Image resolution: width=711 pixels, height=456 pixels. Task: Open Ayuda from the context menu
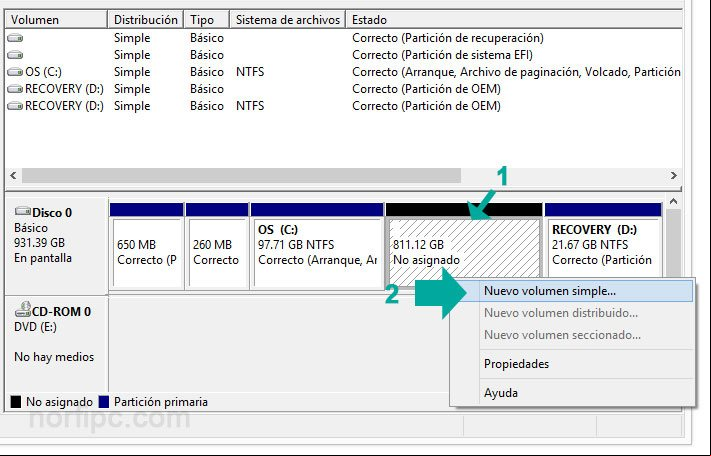(x=501, y=393)
